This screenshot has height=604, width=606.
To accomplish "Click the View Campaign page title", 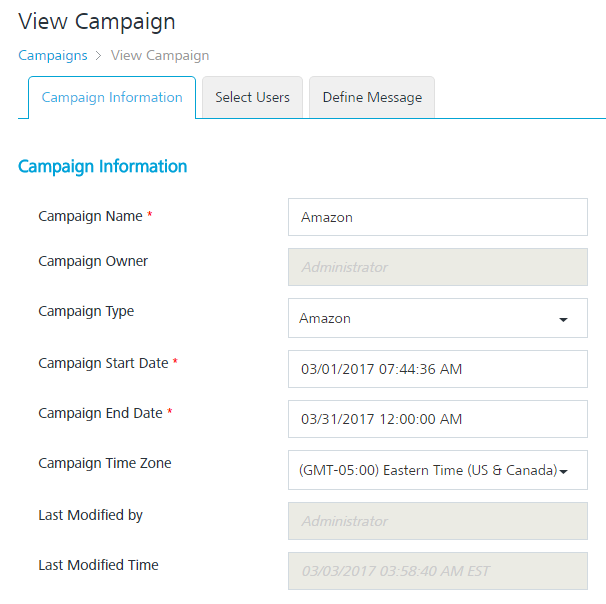I will [x=97, y=21].
